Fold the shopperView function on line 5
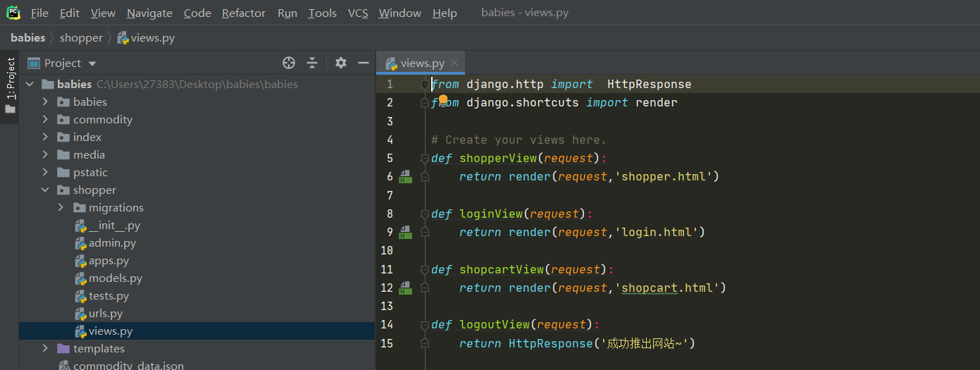The height and width of the screenshot is (370, 980). pos(424,158)
